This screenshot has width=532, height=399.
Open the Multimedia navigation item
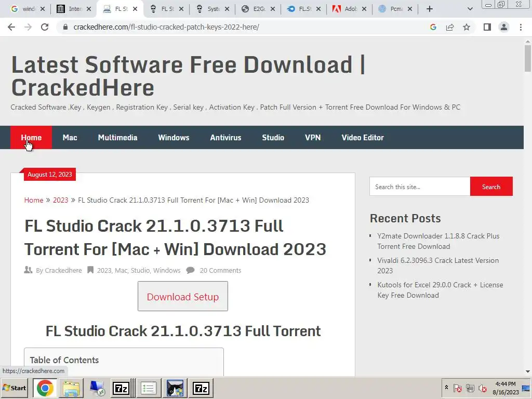pyautogui.click(x=118, y=137)
